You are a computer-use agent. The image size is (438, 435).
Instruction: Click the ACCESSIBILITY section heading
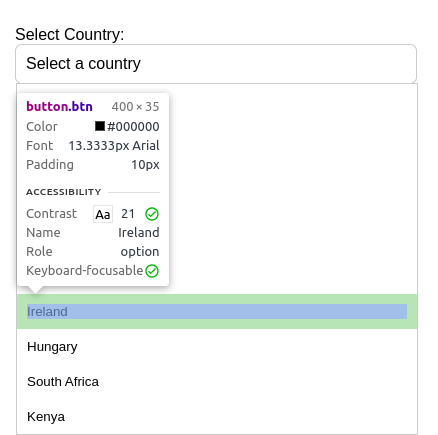(x=64, y=192)
